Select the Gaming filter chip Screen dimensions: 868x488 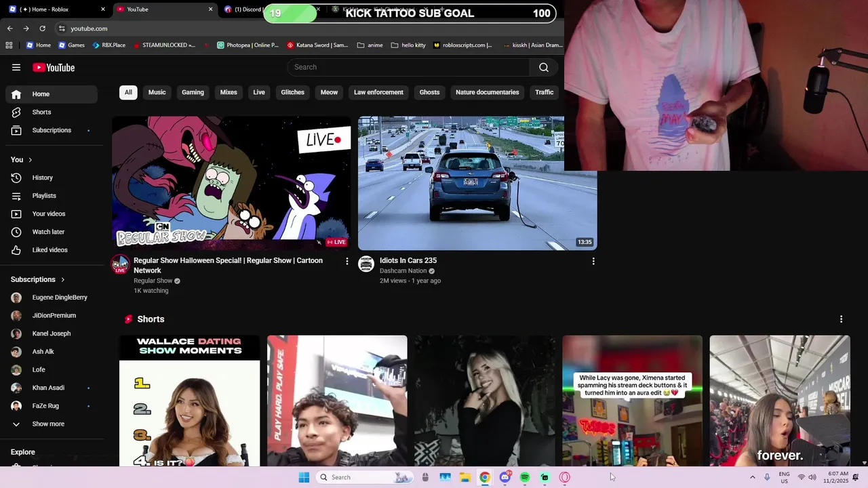click(193, 92)
